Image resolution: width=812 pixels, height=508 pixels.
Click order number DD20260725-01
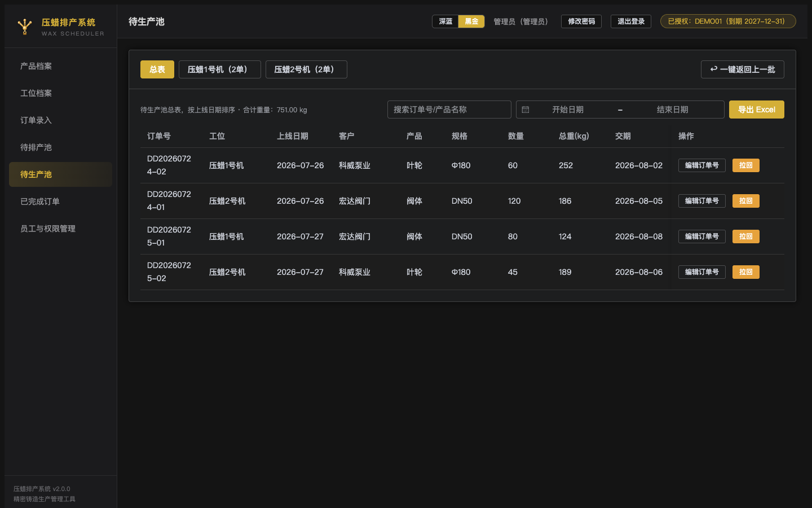coord(169,237)
